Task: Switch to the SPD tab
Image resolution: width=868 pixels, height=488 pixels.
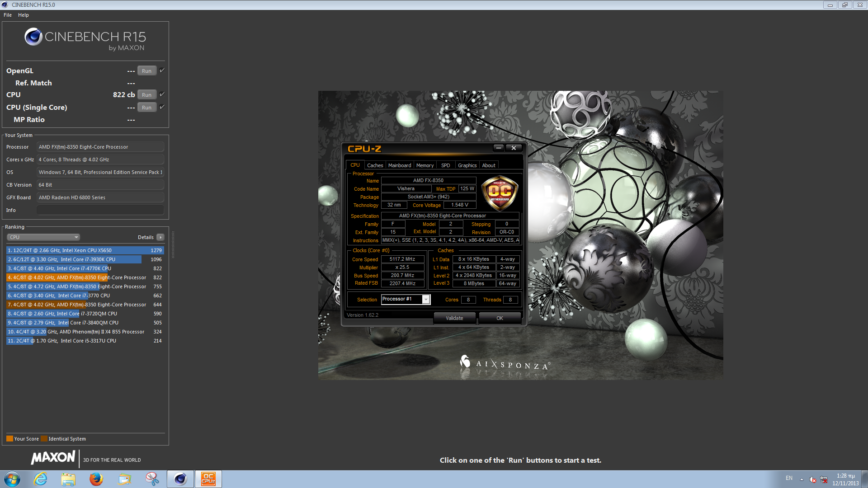Action: tap(446, 165)
